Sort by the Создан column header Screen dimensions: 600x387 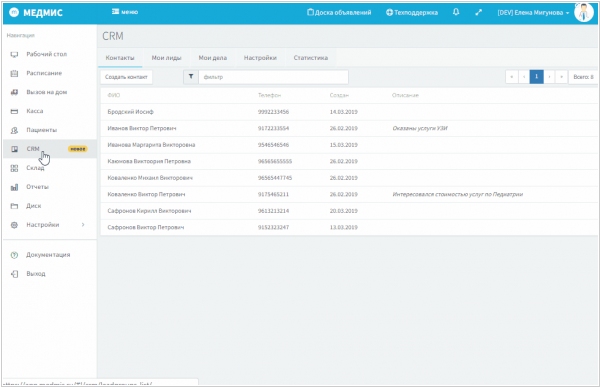tap(339, 95)
